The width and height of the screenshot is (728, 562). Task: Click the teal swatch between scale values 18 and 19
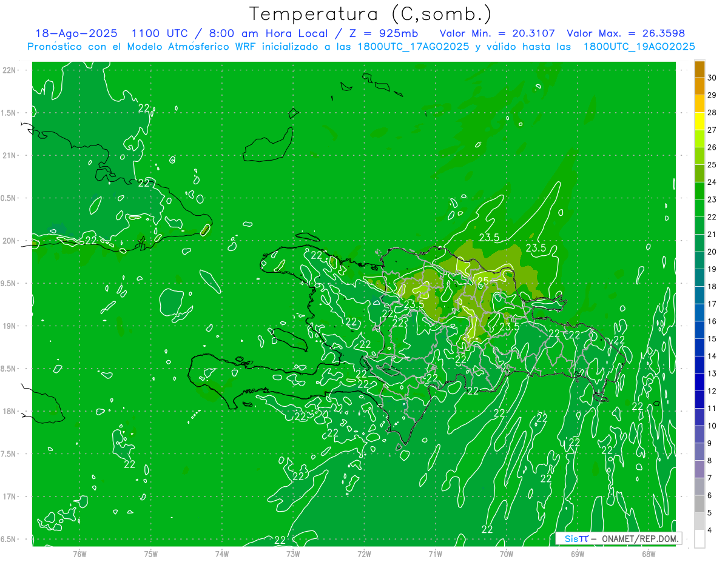(x=699, y=278)
